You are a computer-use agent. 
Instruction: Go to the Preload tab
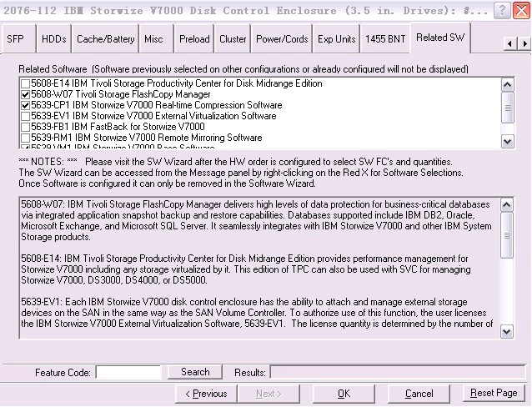[x=194, y=39]
